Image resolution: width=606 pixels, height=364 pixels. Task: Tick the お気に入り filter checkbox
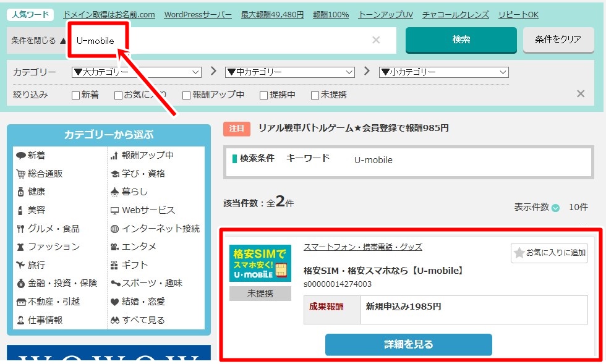[x=118, y=95]
